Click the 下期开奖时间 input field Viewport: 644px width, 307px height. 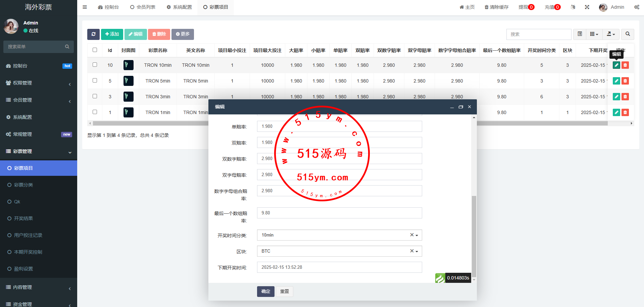click(339, 267)
